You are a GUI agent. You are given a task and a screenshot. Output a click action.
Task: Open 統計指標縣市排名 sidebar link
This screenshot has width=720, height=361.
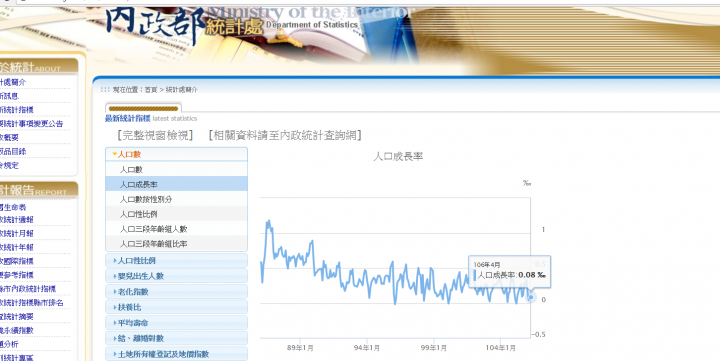coord(32,303)
